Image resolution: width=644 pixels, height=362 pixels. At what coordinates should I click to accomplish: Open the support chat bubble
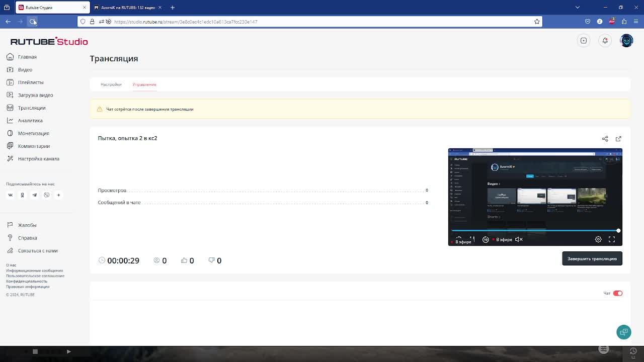click(x=624, y=332)
